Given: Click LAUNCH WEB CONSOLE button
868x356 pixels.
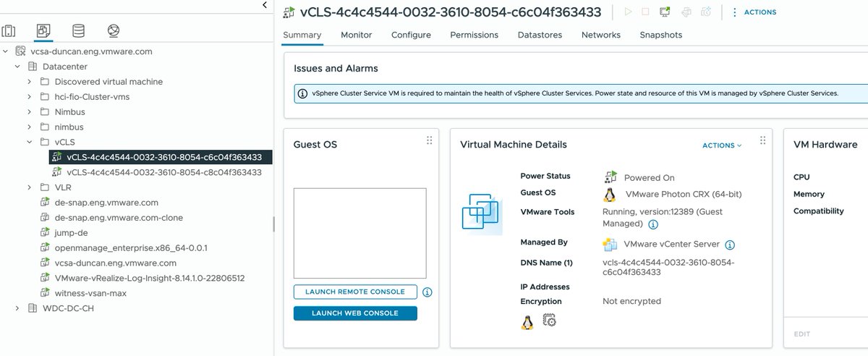Looking at the screenshot, I should (355, 313).
